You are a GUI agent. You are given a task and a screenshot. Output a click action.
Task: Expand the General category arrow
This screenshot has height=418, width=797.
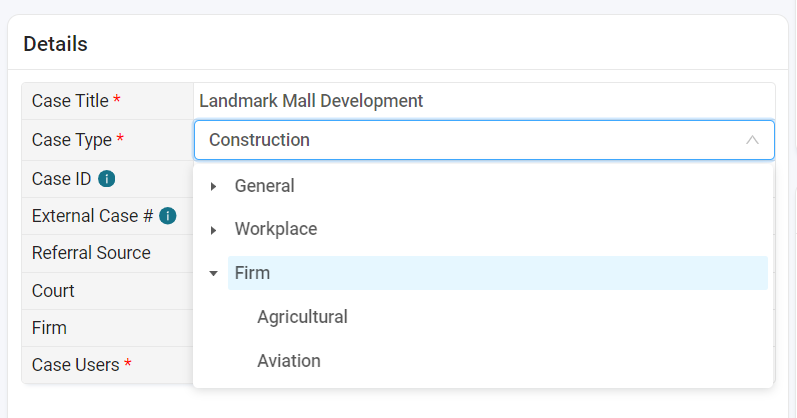(213, 187)
